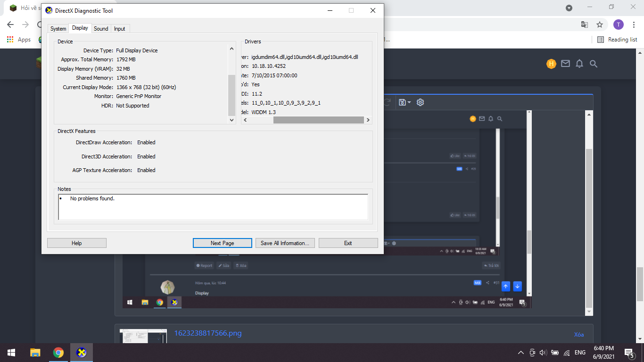The image size is (644, 362).
Task: Click the driver date '7/10/2015 07:00:00'
Action: click(274, 75)
